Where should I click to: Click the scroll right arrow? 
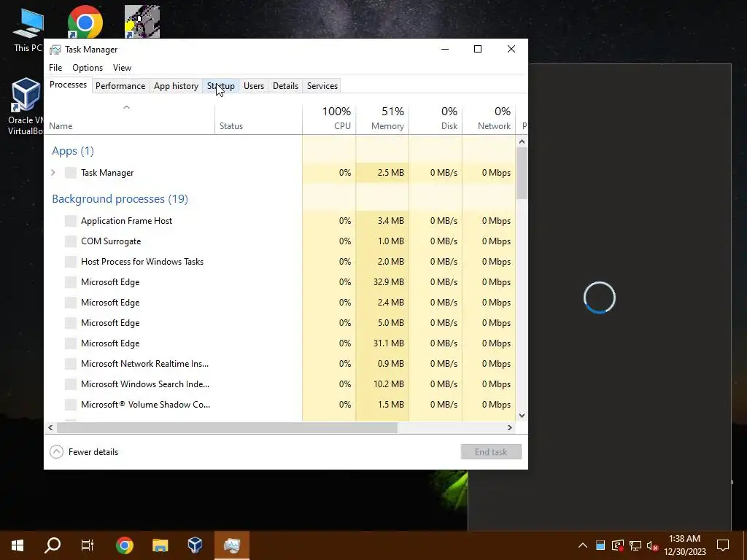[510, 427]
